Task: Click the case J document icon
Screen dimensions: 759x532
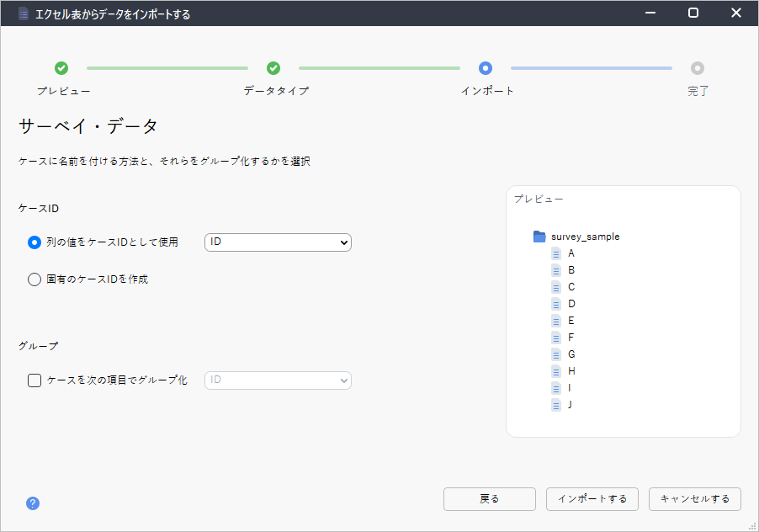Action: [x=556, y=405]
